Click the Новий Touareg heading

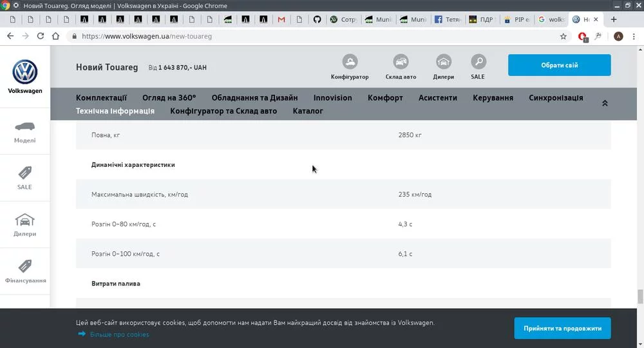(x=107, y=68)
